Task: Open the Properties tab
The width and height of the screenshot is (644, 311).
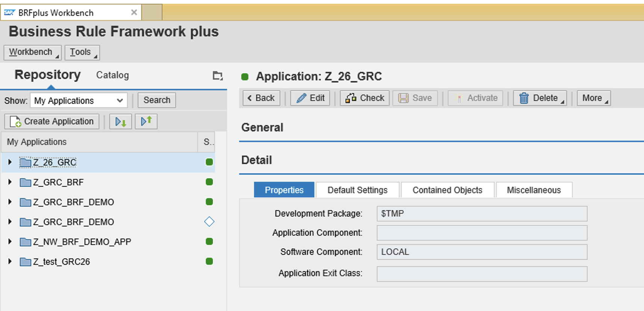Action: coord(284,190)
